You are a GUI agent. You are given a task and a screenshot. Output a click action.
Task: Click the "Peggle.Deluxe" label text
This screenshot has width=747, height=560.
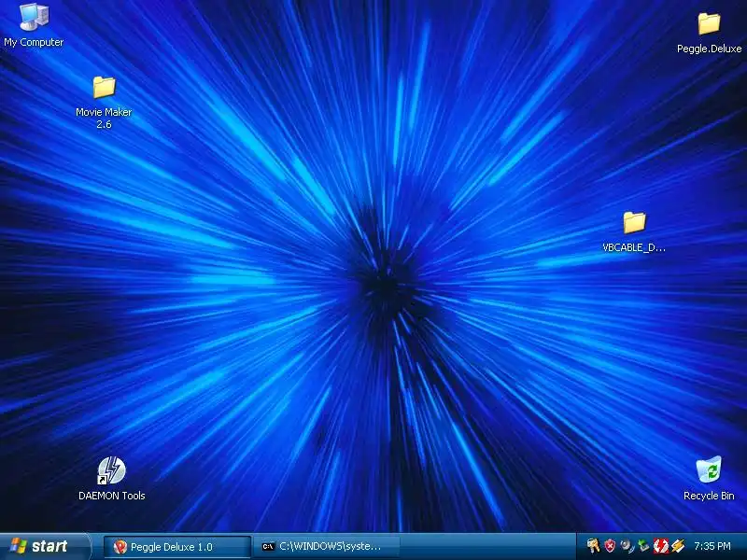pos(709,49)
